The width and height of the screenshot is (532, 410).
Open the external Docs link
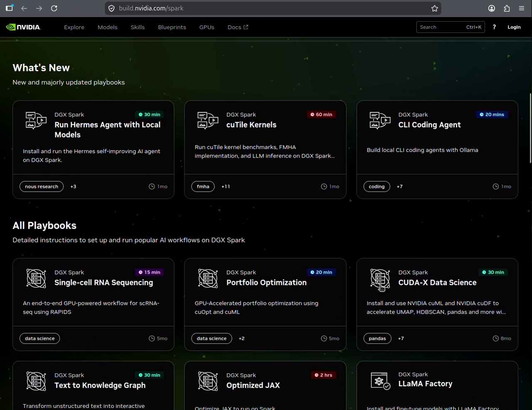[x=238, y=27]
